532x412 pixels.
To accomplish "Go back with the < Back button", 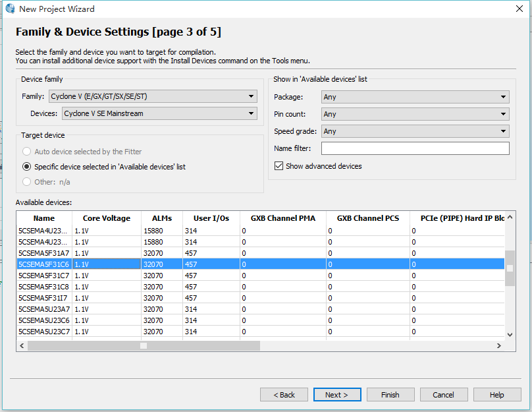I will 284,395.
